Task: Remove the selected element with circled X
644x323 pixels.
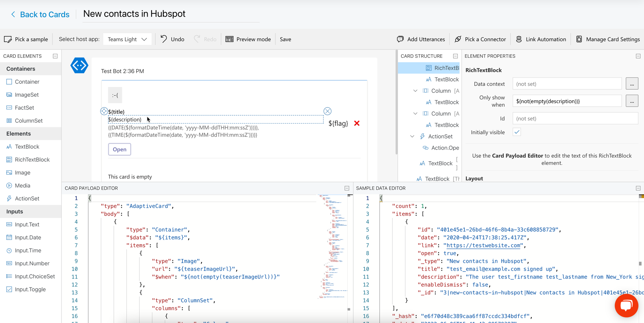Action: click(328, 111)
